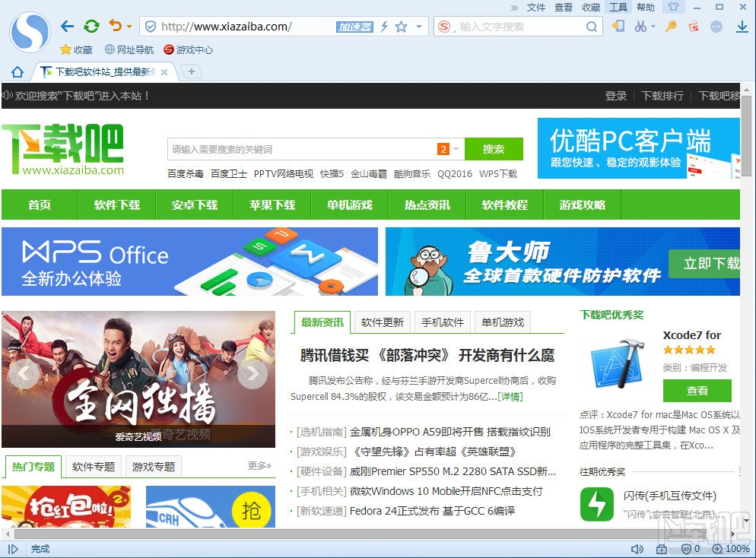The height and width of the screenshot is (558, 756).
Task: Open the 100% zoom control
Action: pos(732,549)
